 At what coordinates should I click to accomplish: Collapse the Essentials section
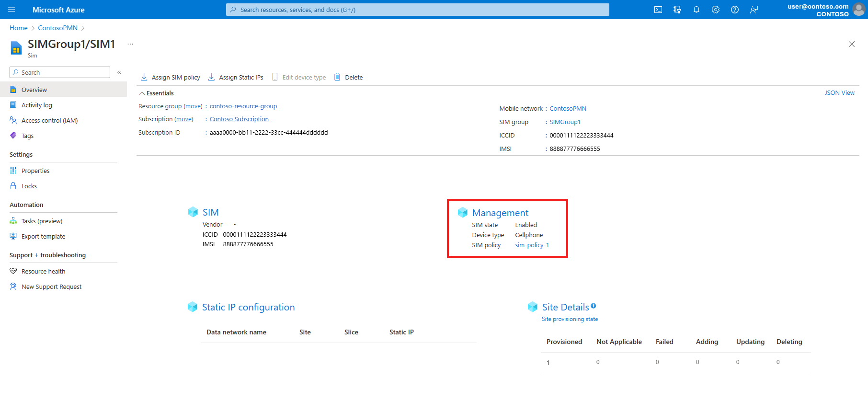coord(142,93)
